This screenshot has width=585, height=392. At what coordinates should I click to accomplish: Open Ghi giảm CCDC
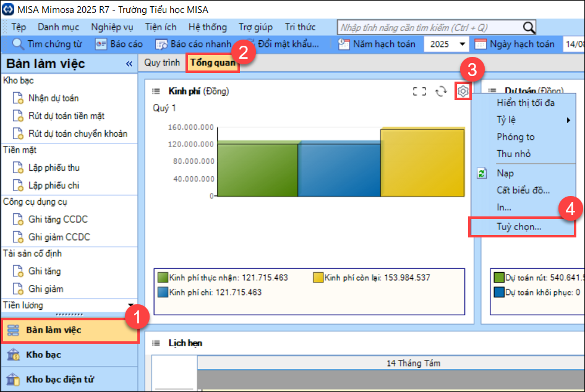pyautogui.click(x=51, y=237)
